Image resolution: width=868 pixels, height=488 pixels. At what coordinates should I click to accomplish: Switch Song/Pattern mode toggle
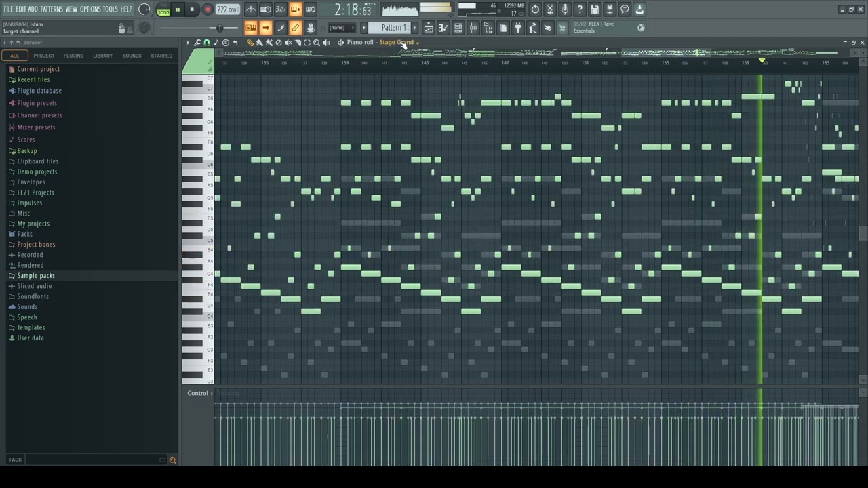[x=163, y=9]
